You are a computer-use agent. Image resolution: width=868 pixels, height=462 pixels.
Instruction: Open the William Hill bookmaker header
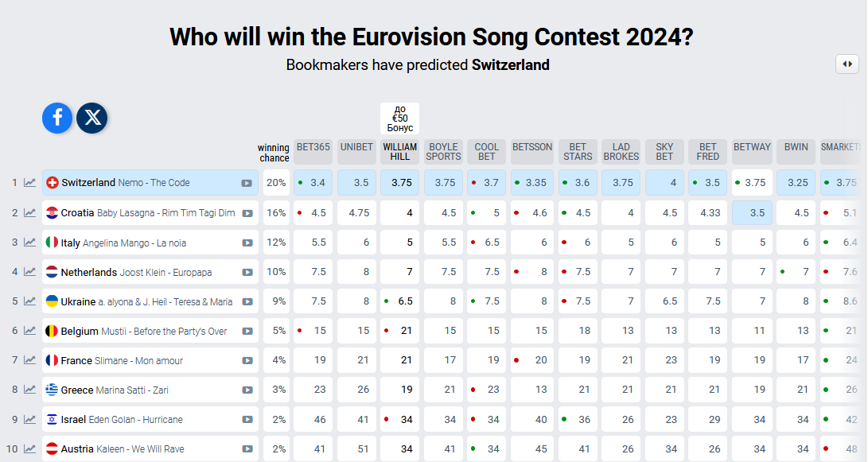[399, 151]
